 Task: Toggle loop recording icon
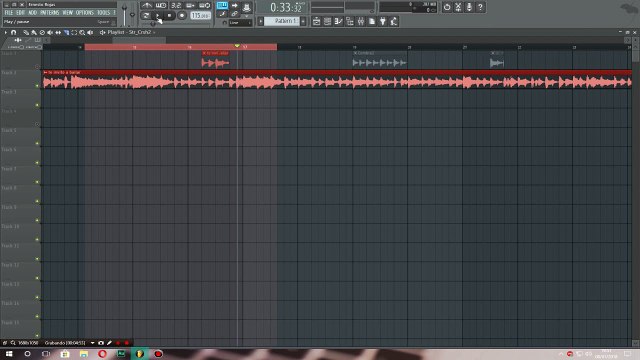(x=205, y=5)
